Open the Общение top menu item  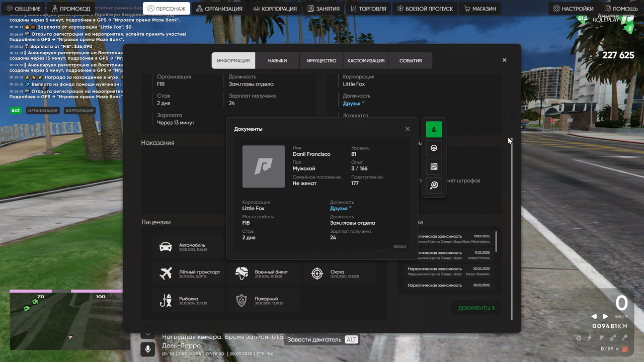tap(23, 9)
